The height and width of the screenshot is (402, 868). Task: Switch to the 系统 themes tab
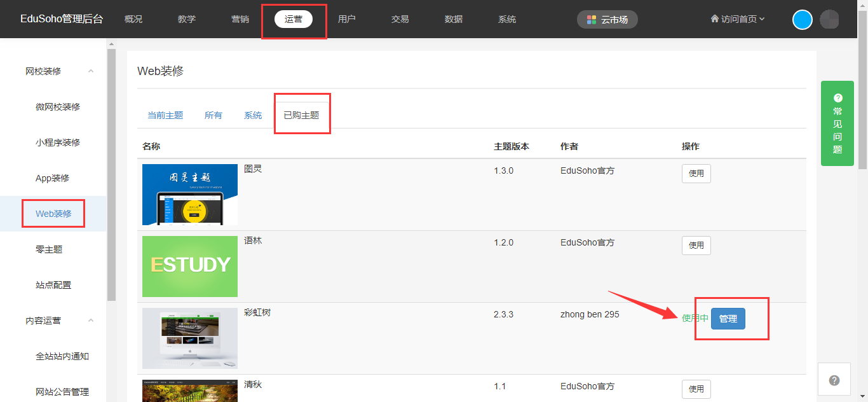(253, 115)
